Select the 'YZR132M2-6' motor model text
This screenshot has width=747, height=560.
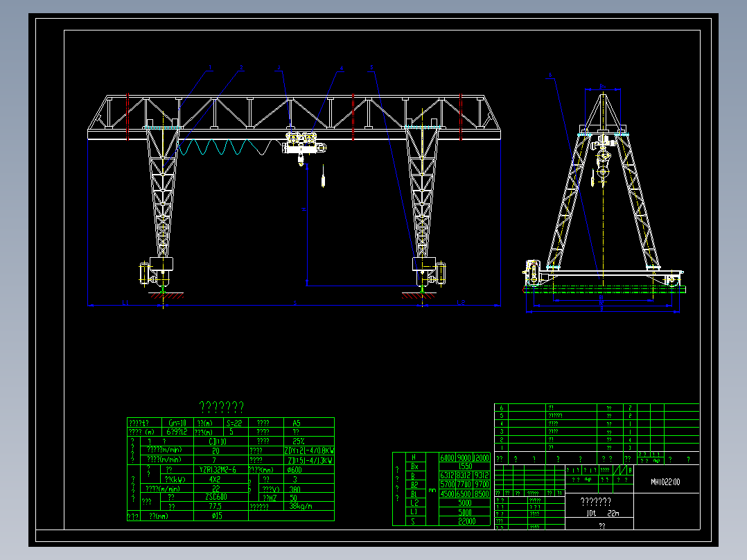click(x=218, y=469)
